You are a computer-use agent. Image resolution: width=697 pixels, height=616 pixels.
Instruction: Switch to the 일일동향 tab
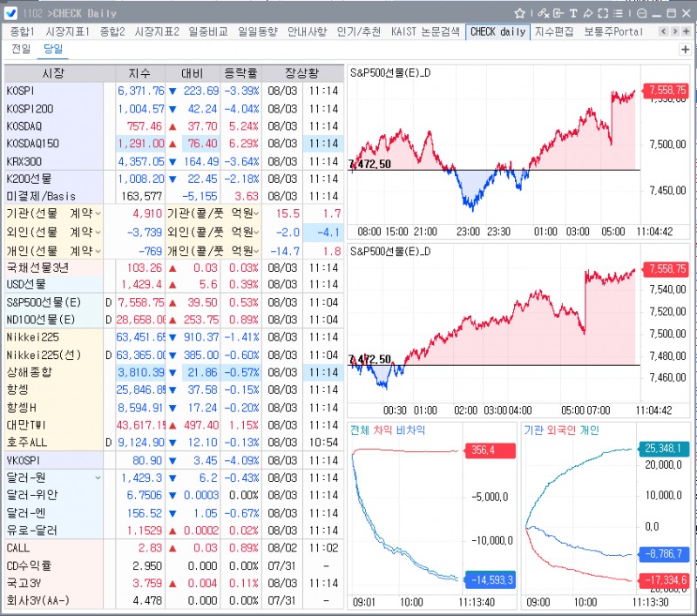(258, 31)
